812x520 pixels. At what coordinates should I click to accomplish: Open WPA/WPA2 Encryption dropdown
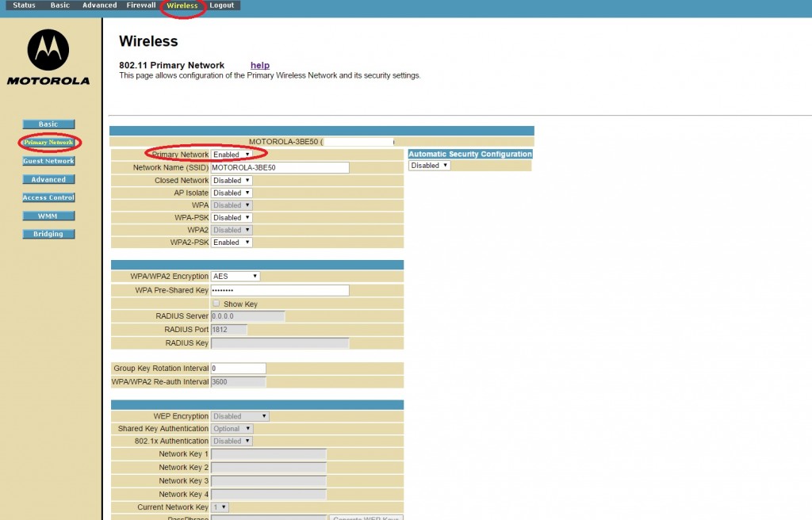tap(236, 277)
